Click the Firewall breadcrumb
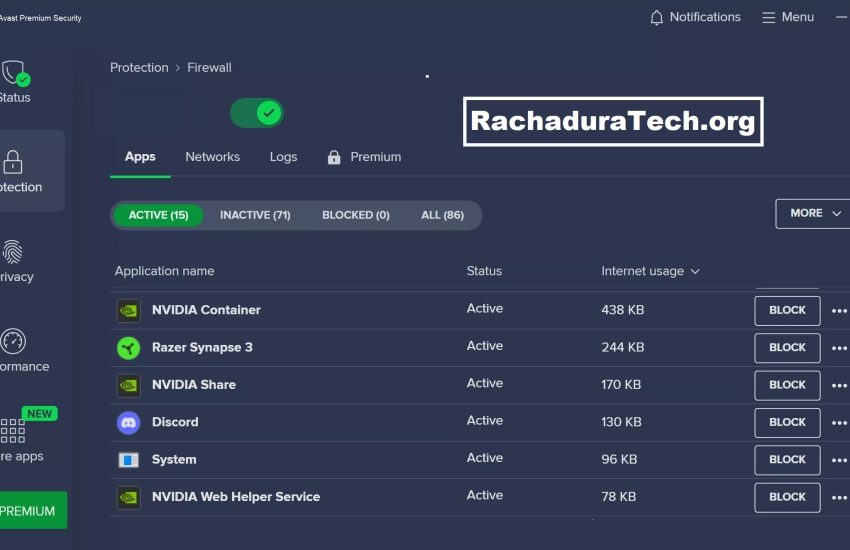850x550 pixels. [209, 68]
